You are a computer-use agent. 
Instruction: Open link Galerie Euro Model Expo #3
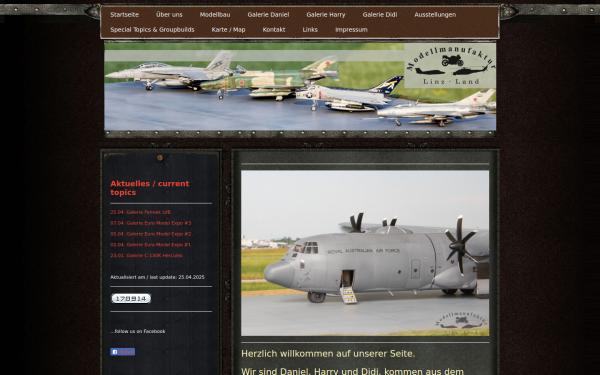(x=151, y=223)
